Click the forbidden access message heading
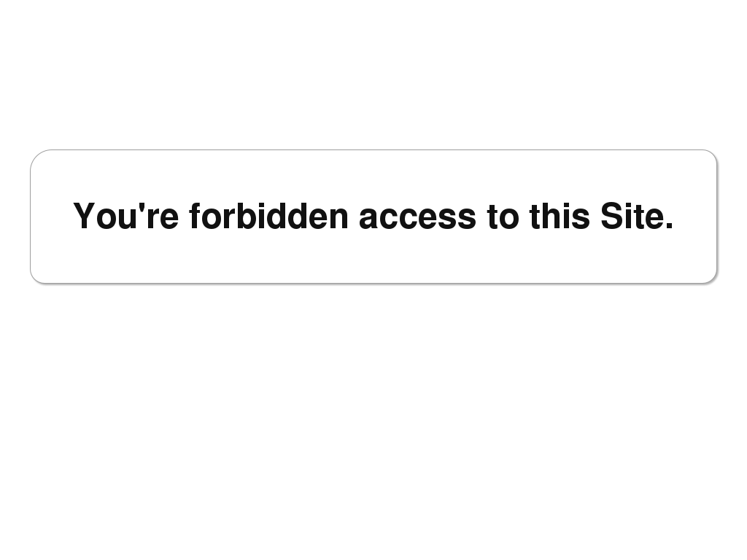 point(373,217)
